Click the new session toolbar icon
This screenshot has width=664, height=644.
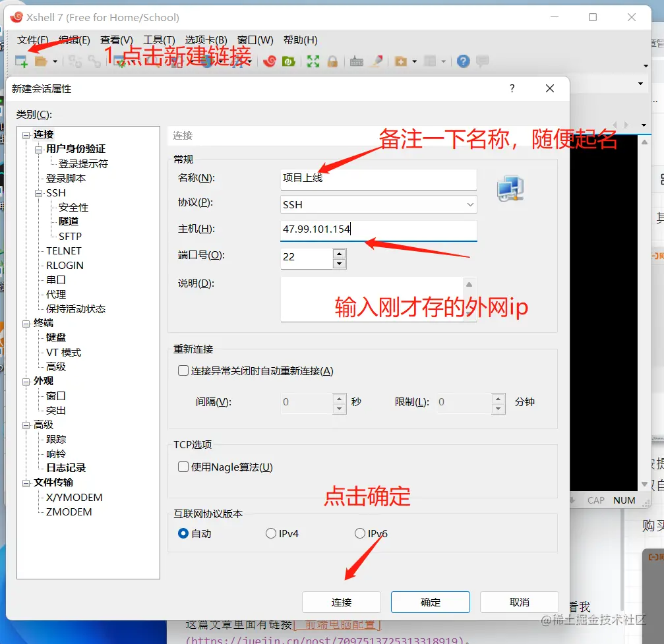[21, 62]
